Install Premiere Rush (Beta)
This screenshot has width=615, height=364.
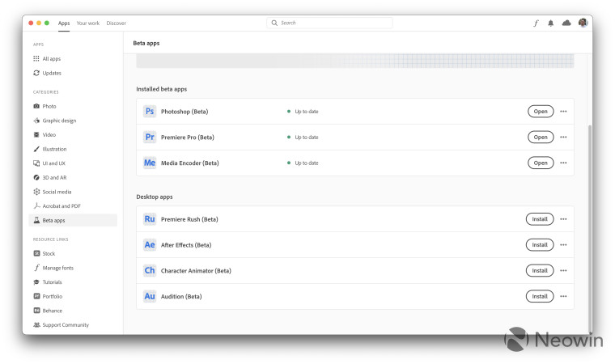(540, 219)
